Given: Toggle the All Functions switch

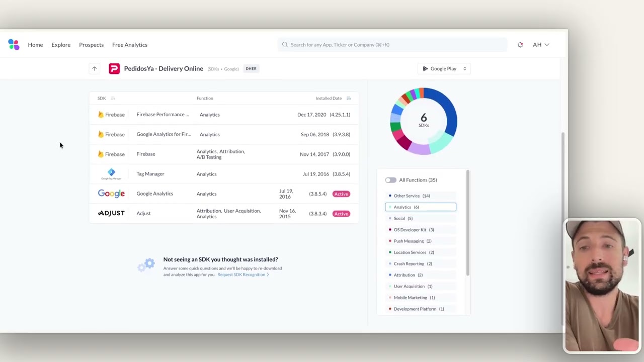Looking at the screenshot, I should (x=390, y=180).
